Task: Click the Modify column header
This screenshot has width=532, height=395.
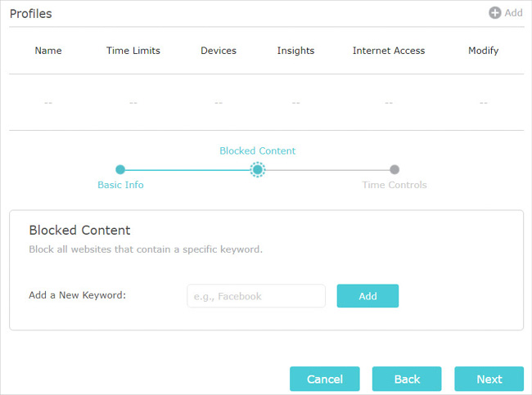Action: [484, 51]
